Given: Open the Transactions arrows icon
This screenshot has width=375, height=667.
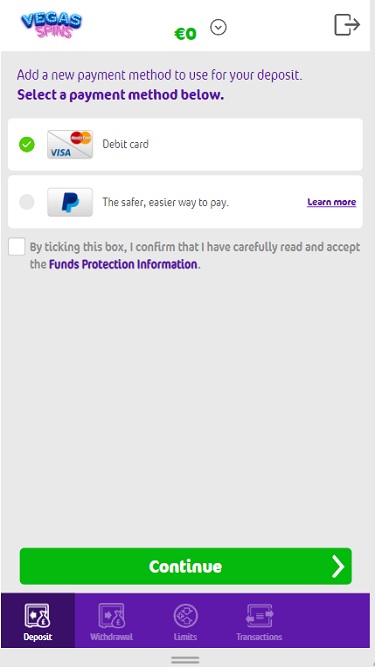Looking at the screenshot, I should click(x=260, y=616).
